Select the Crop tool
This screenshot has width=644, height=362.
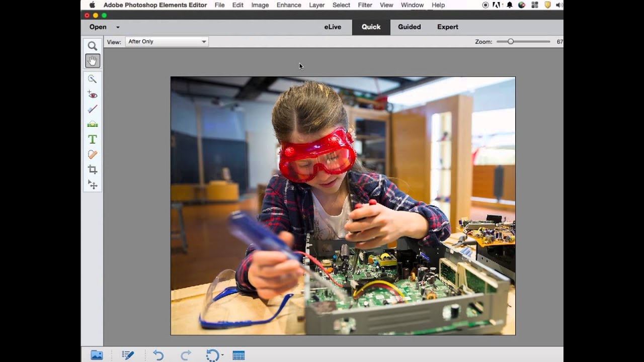(92, 169)
